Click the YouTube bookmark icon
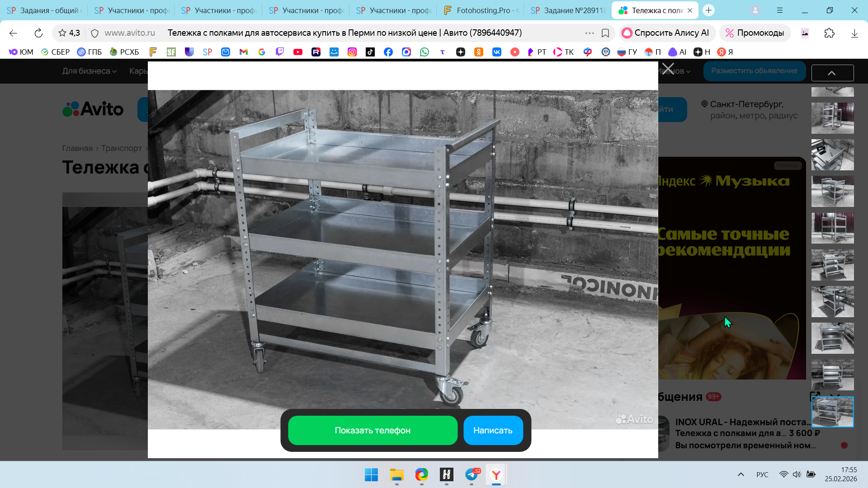The height and width of the screenshot is (488, 868). coord(297,52)
